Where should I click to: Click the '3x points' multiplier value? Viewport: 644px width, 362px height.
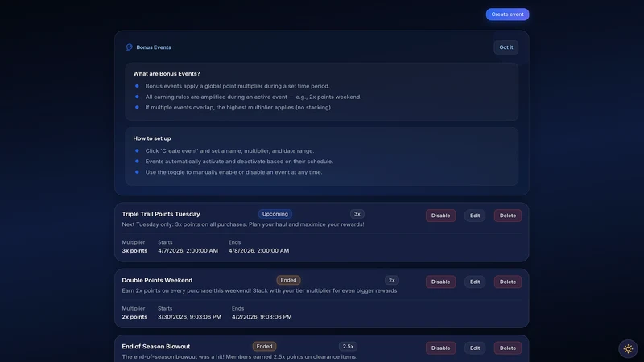point(134,251)
